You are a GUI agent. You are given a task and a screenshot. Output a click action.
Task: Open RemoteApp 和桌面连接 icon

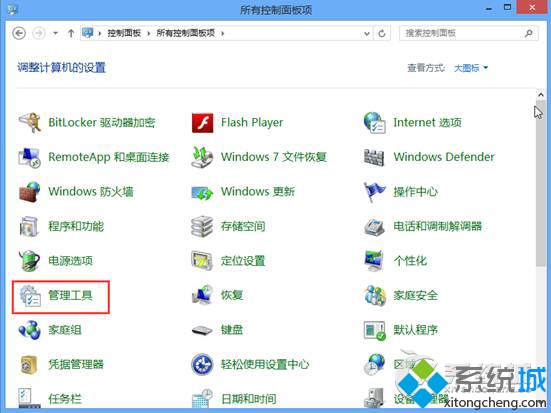[30, 157]
